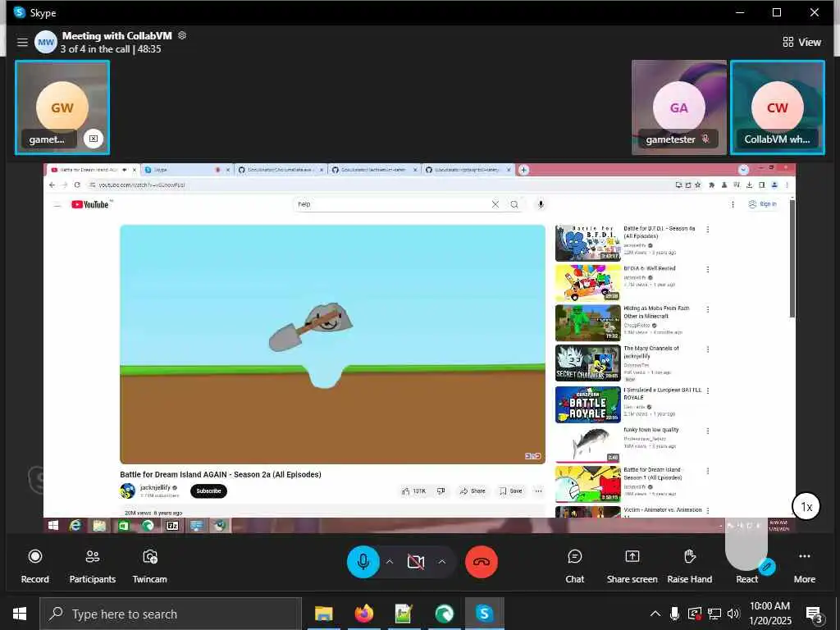Click the video Share button
The image size is (840, 630).
[x=472, y=491]
